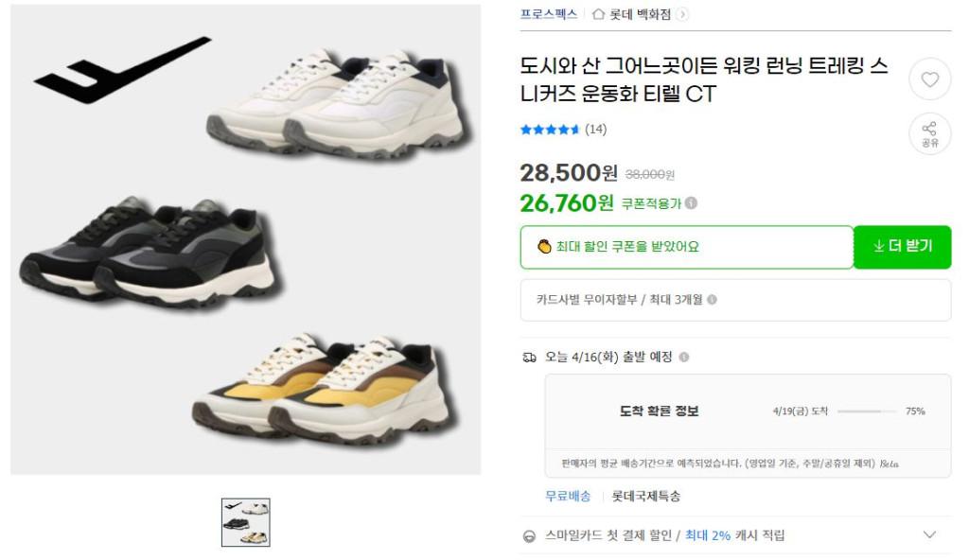969x560 pixels.
Task: Click the share (공유) icon
Action: [x=929, y=132]
